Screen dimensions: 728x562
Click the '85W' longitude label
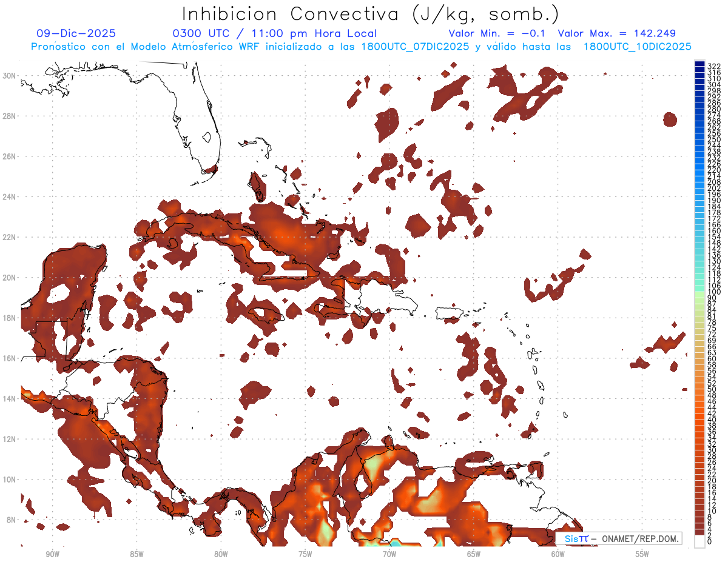tap(136, 554)
